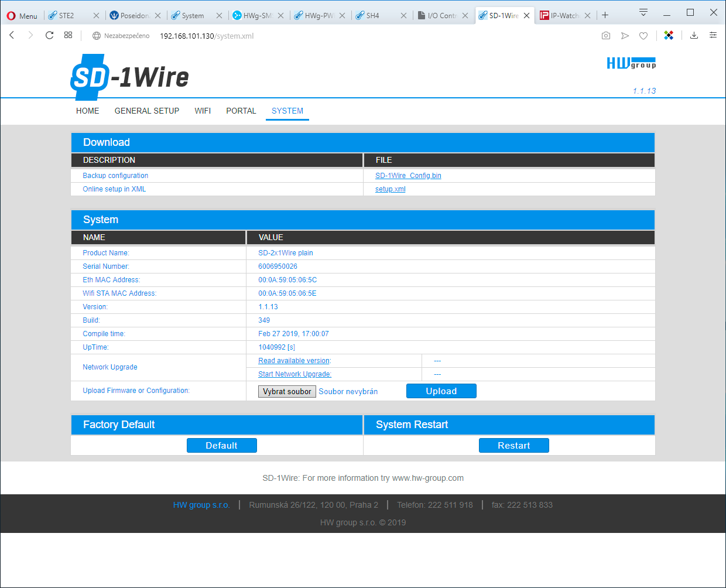Screen dimensions: 726x588
Task: Open the My Flow send icon
Action: (625, 36)
